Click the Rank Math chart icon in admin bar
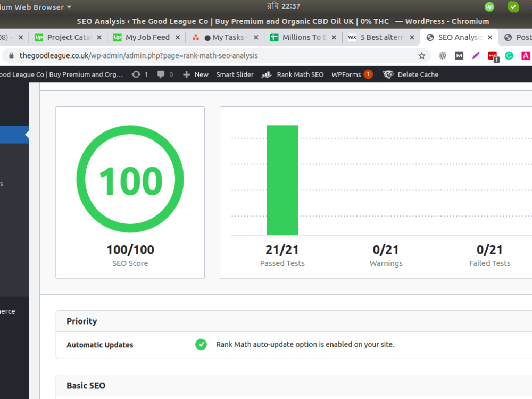The height and width of the screenshot is (399, 532). click(267, 74)
